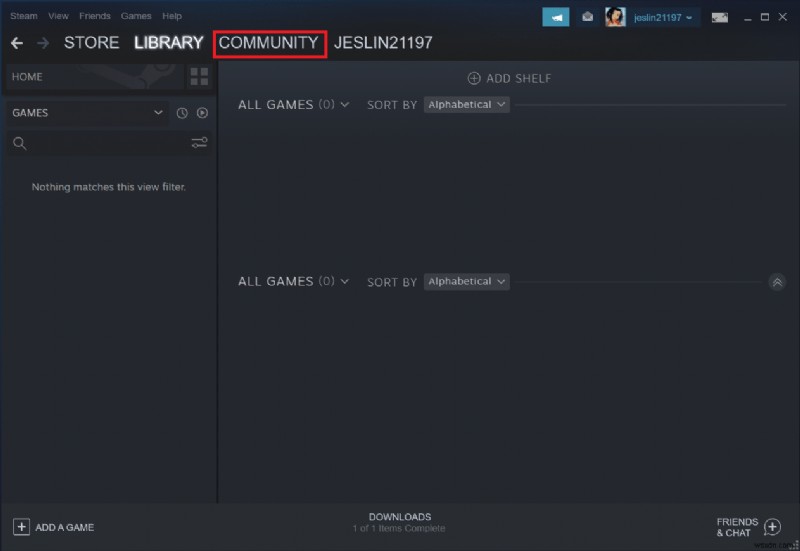This screenshot has width=800, height=551.
Task: Click the ready-to-play filter icon
Action: click(203, 113)
